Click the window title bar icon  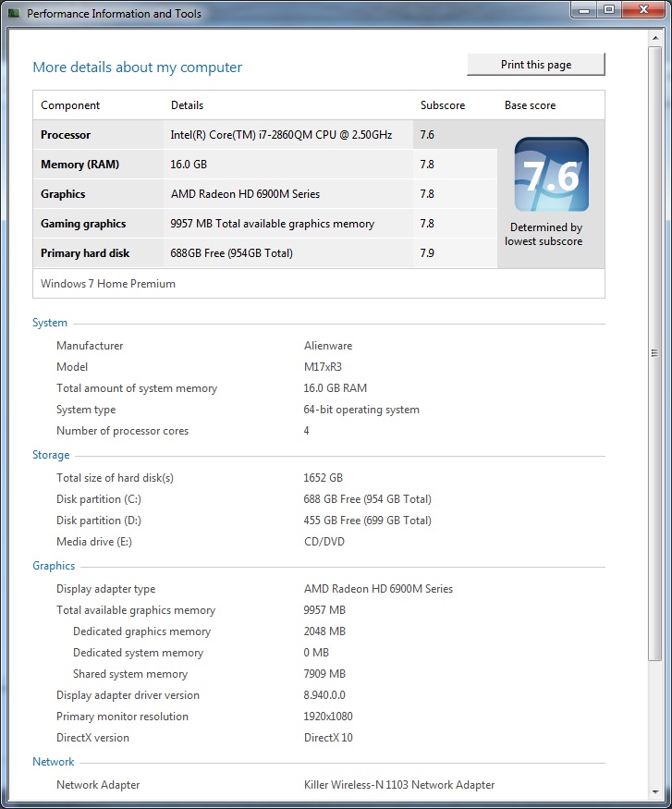click(14, 13)
